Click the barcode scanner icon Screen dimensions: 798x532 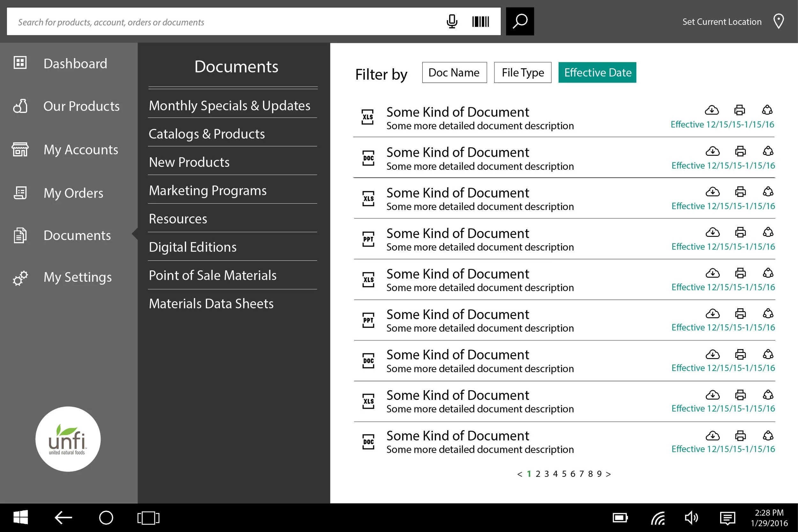click(x=480, y=21)
